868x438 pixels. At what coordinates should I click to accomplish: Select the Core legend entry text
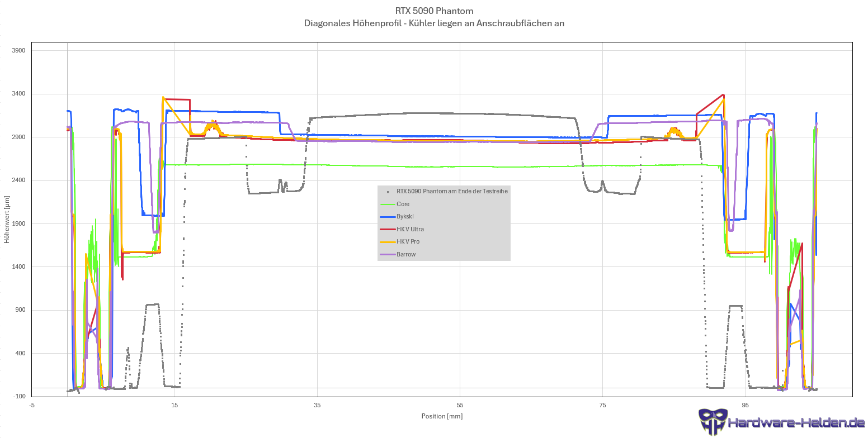tap(403, 204)
